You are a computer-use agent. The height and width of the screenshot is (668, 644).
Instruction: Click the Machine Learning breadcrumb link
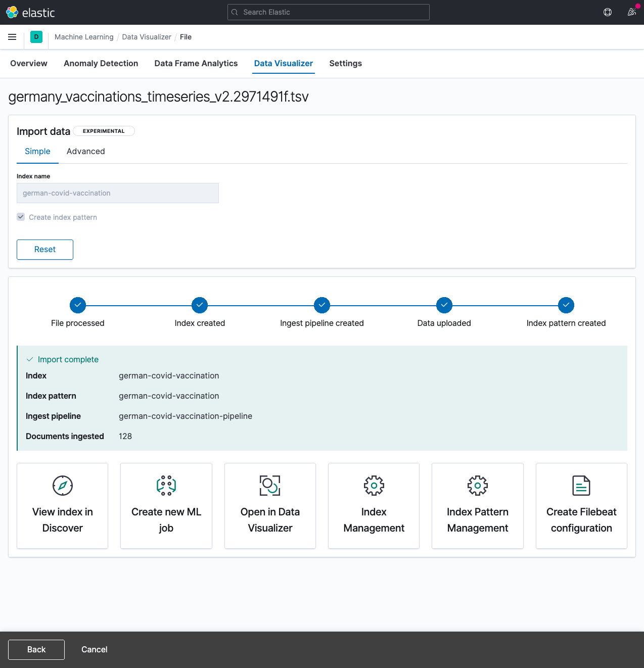pos(84,37)
